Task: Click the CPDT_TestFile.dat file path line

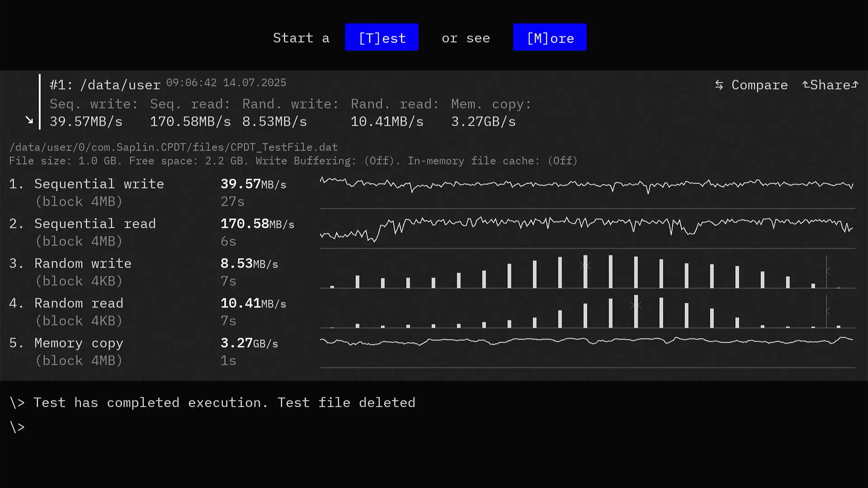Action: (174, 147)
